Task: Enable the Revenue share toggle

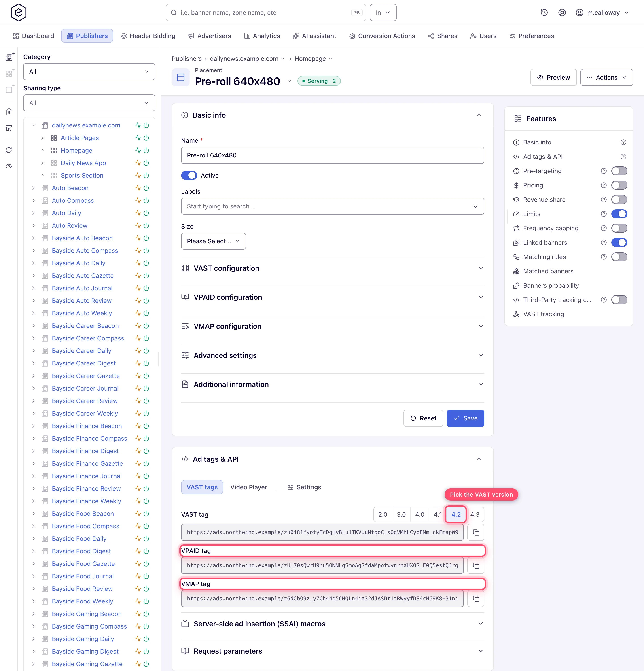Action: (619, 200)
